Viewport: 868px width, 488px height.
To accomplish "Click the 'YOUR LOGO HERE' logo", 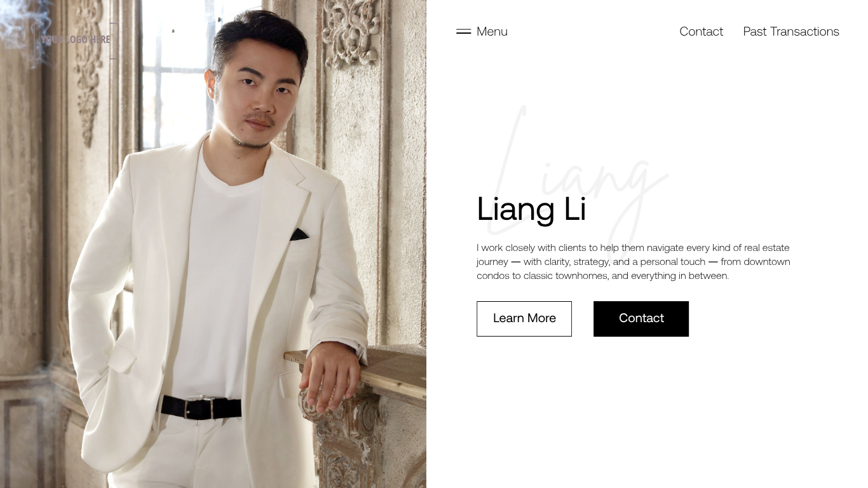I will click(x=75, y=39).
